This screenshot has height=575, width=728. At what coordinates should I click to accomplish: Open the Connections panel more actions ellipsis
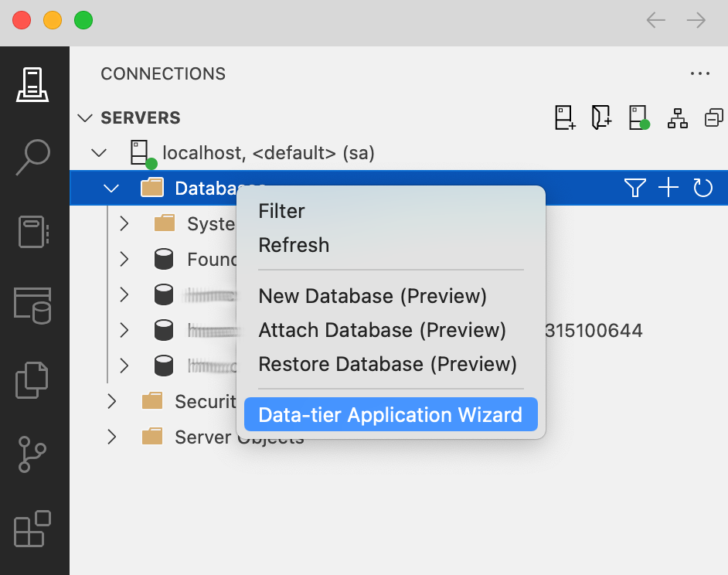pyautogui.click(x=699, y=74)
